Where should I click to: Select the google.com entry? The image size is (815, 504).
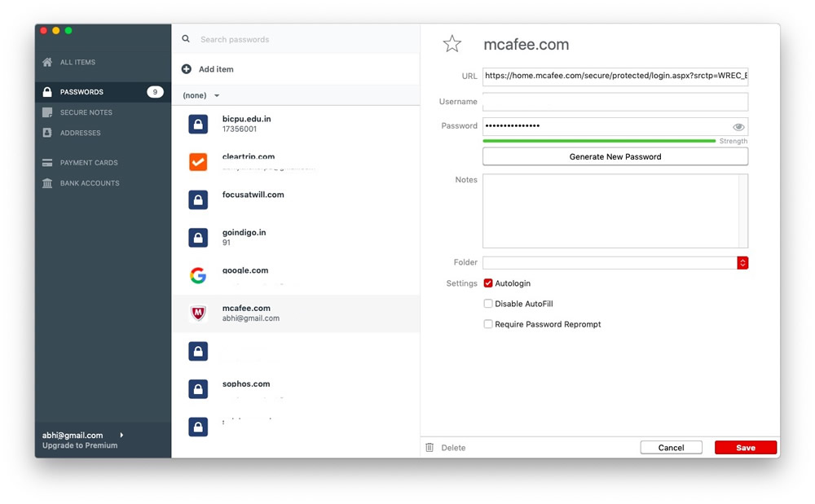(296, 276)
